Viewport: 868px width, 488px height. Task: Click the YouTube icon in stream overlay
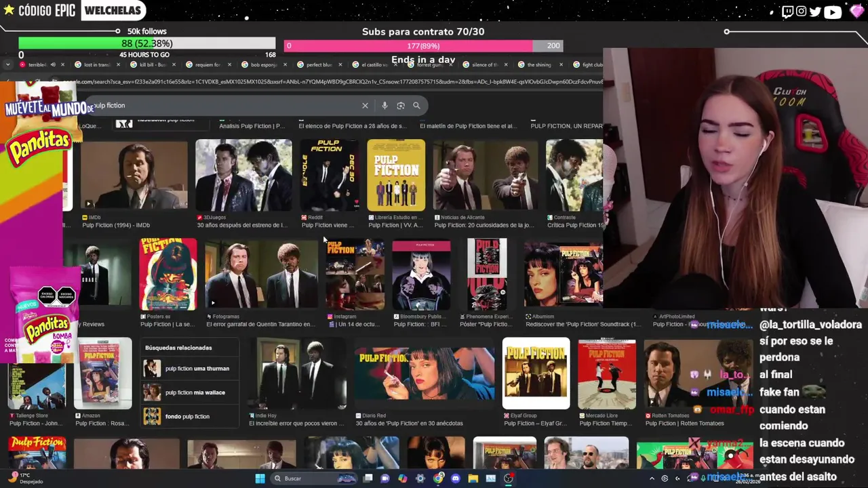pyautogui.click(x=833, y=12)
